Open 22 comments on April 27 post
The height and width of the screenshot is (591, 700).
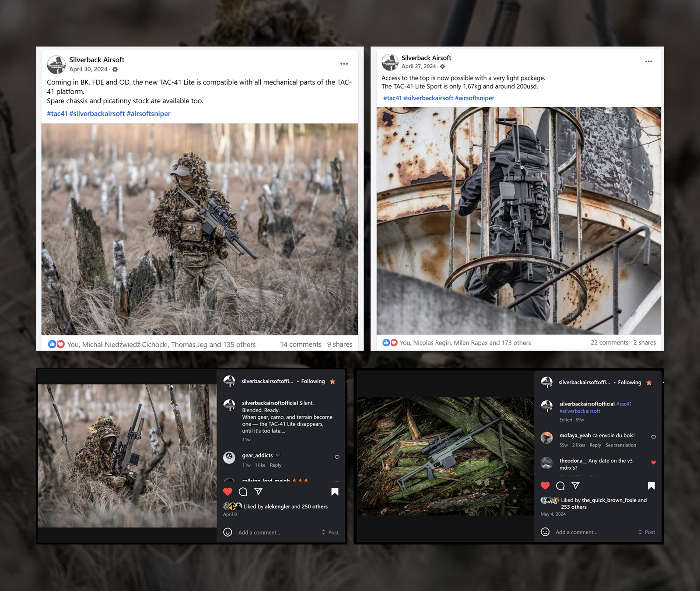609,343
